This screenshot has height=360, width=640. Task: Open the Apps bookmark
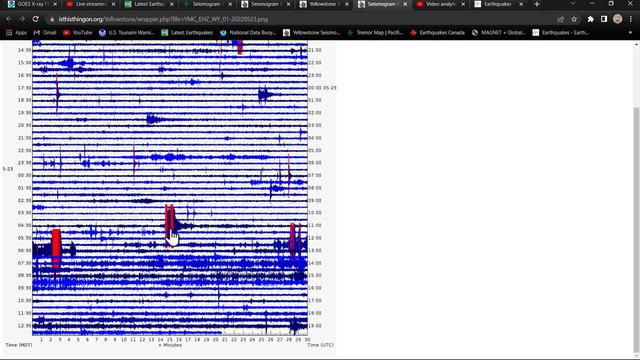[16, 32]
